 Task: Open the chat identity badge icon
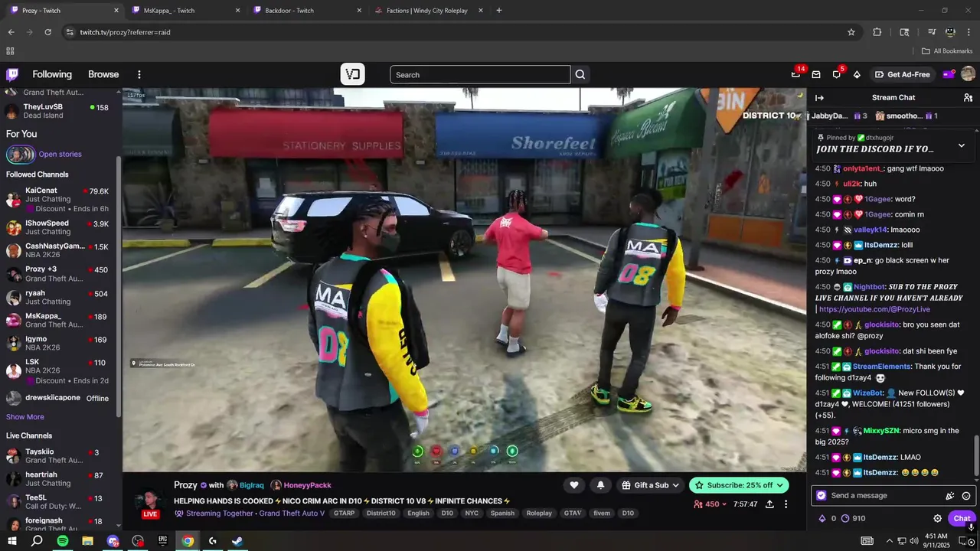pyautogui.click(x=822, y=495)
